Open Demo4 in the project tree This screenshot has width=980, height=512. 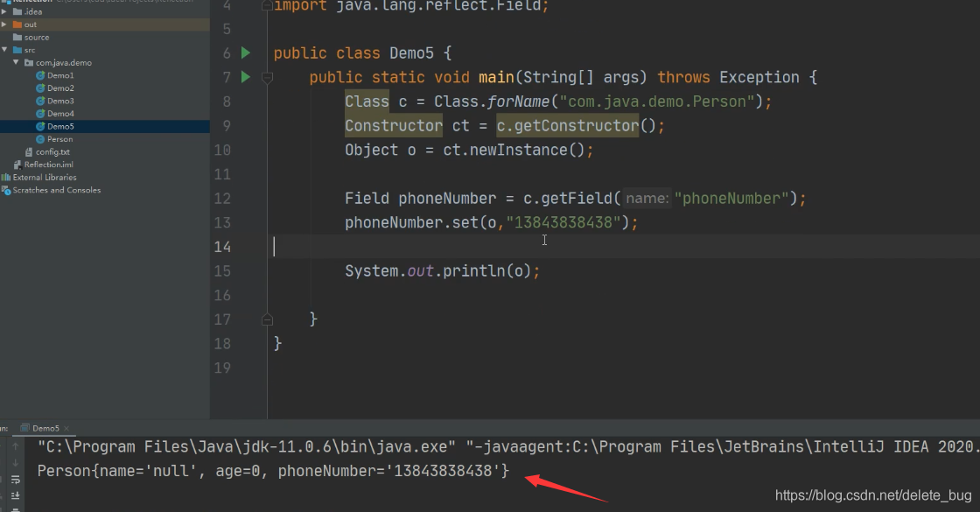(60, 114)
